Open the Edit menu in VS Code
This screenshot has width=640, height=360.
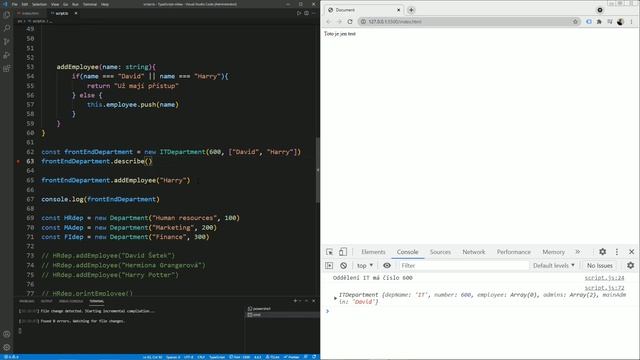[x=25, y=4]
